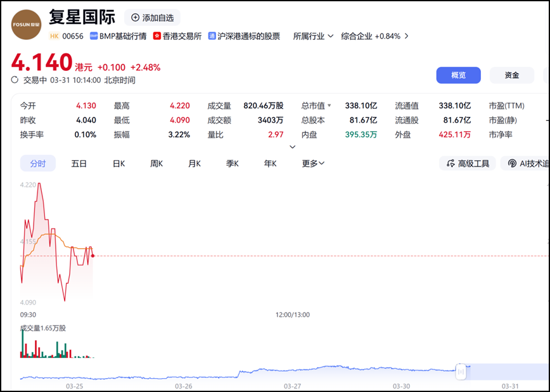The width and height of the screenshot is (550, 392).
Task: Click the 总股本 value 81.67亿
Action: pos(364,120)
